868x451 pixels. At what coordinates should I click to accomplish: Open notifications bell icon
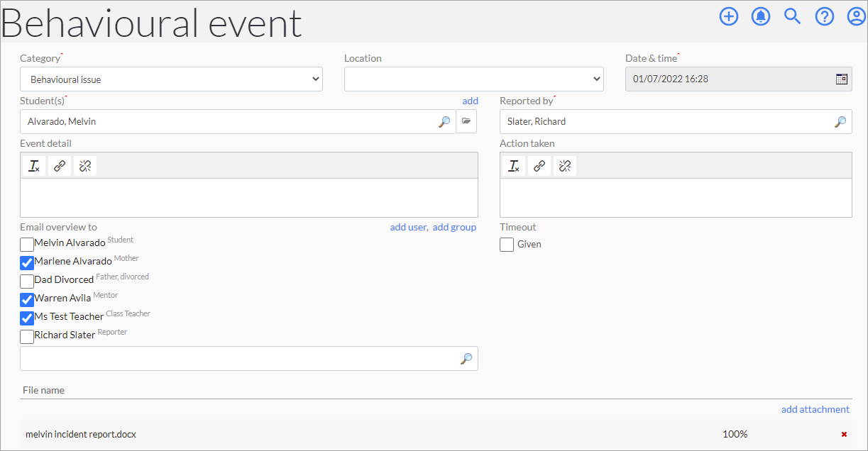click(761, 16)
